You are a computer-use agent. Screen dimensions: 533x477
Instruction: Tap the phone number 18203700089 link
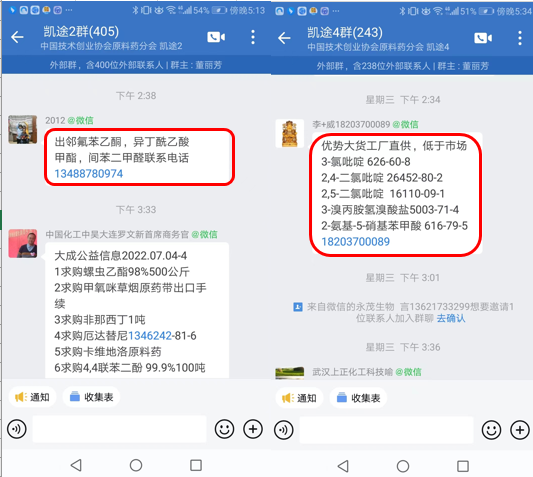356,242
